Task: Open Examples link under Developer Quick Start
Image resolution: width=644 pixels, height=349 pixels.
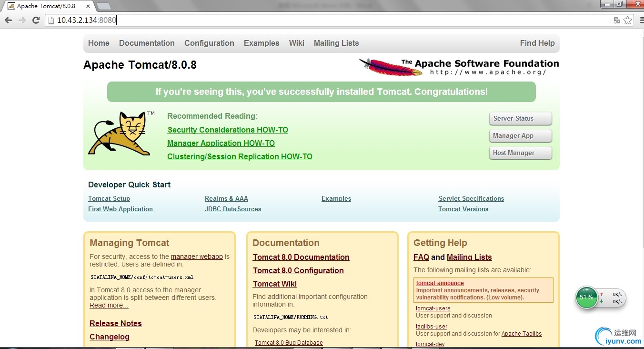Action: [336, 198]
